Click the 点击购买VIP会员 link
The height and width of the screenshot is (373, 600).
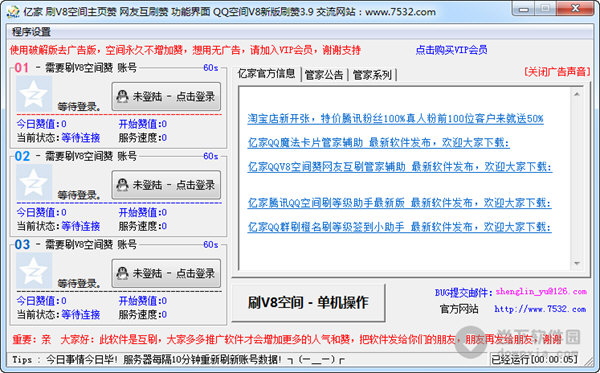tap(451, 50)
